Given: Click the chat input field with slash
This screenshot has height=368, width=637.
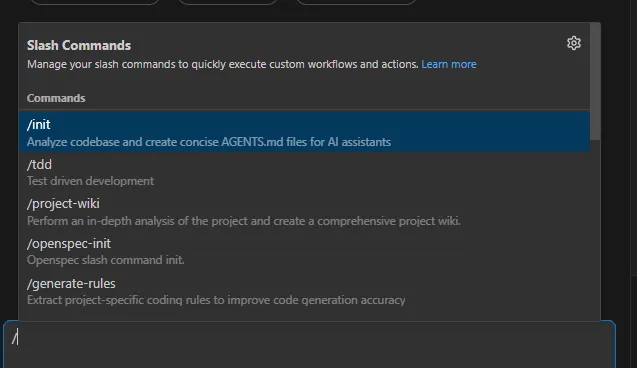Looking at the screenshot, I should 310,344.
